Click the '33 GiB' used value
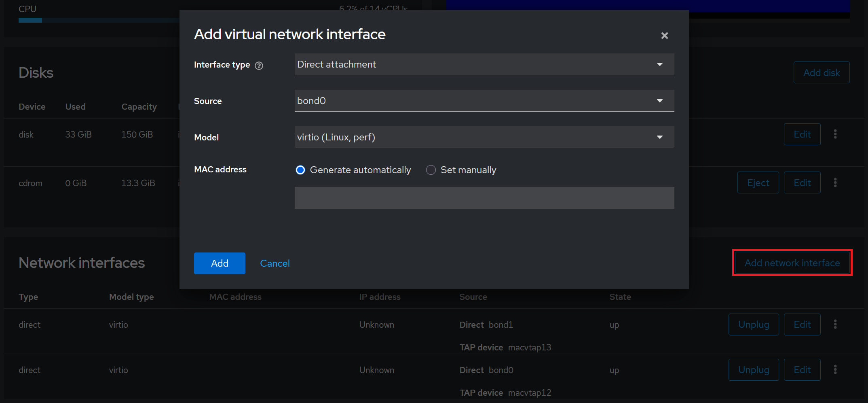Image resolution: width=868 pixels, height=403 pixels. [78, 134]
